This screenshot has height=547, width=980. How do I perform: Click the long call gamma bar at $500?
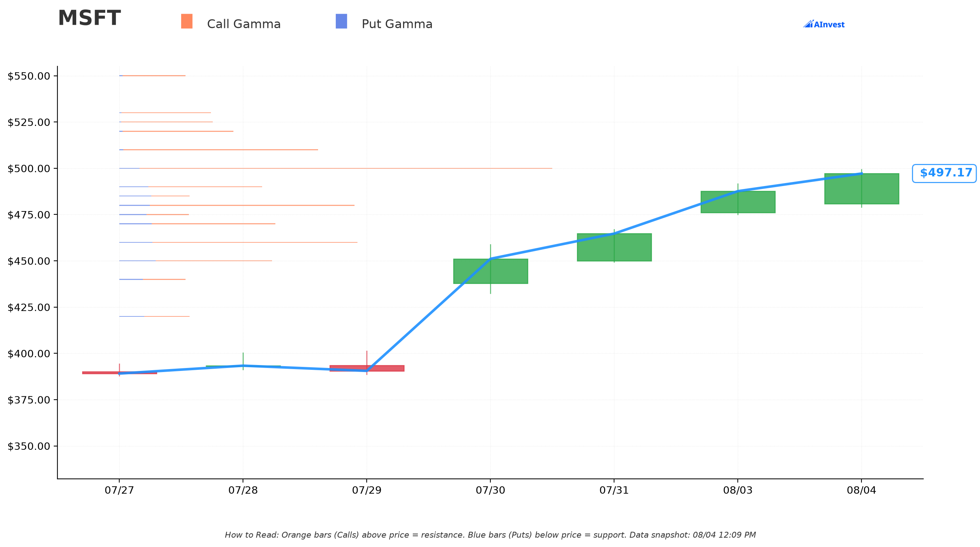tap(345, 168)
